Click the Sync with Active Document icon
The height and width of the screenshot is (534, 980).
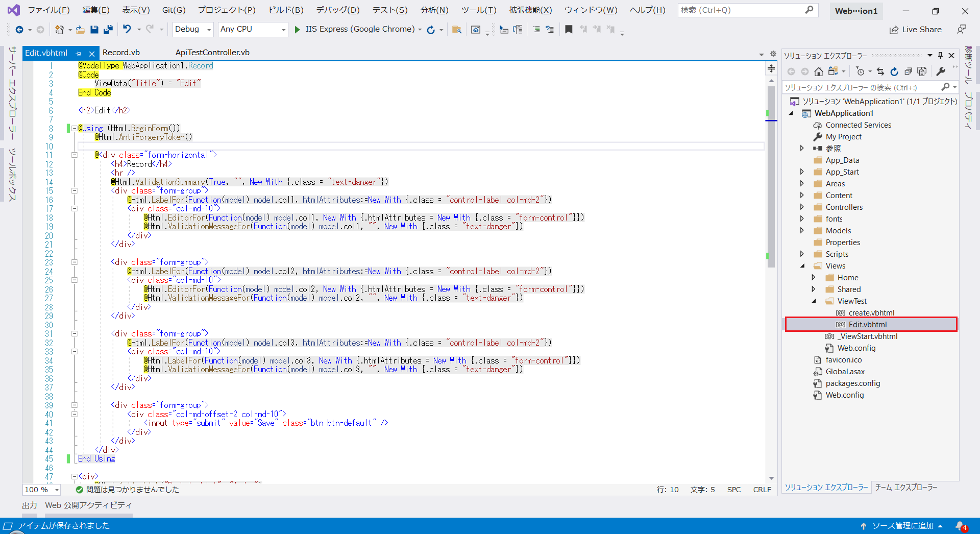pos(880,71)
